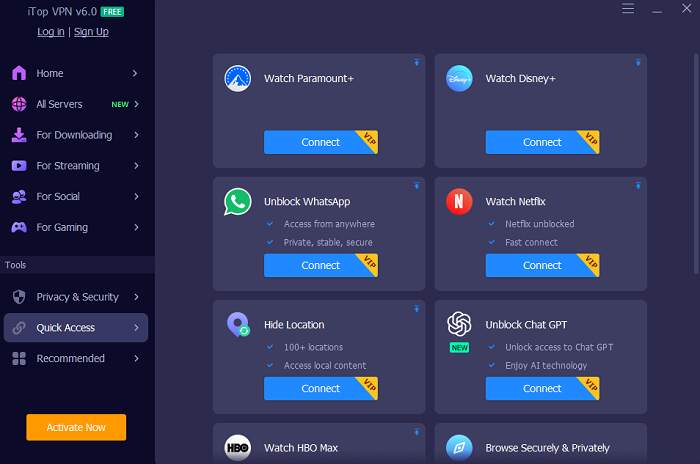Click the green FREE badge
This screenshot has width=700, height=464.
112,12
